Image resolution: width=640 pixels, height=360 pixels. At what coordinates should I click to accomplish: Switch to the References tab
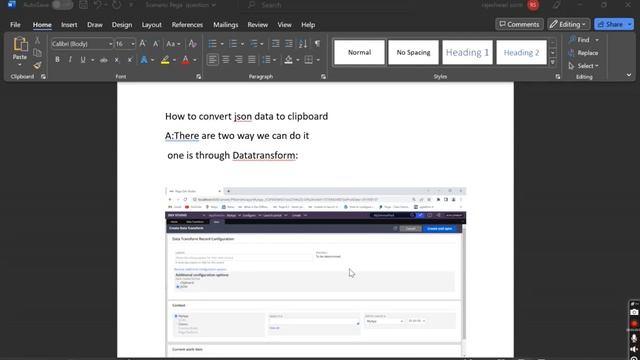187,24
